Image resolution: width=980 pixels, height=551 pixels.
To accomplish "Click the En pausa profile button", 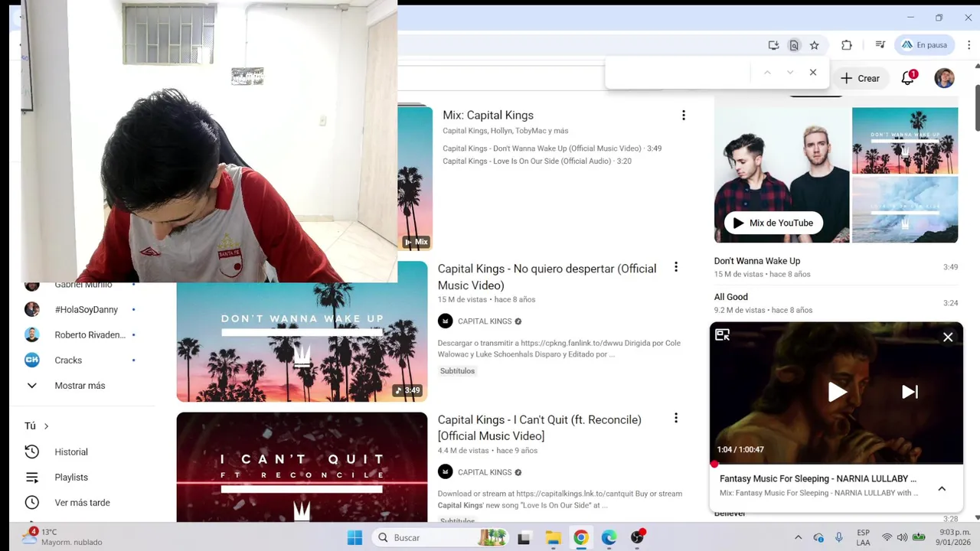I will tap(925, 45).
